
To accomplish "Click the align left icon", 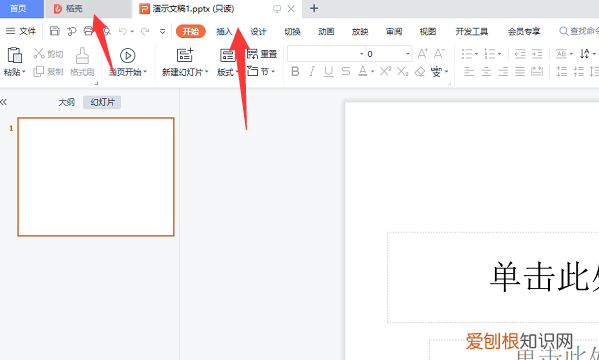I will click(x=469, y=71).
